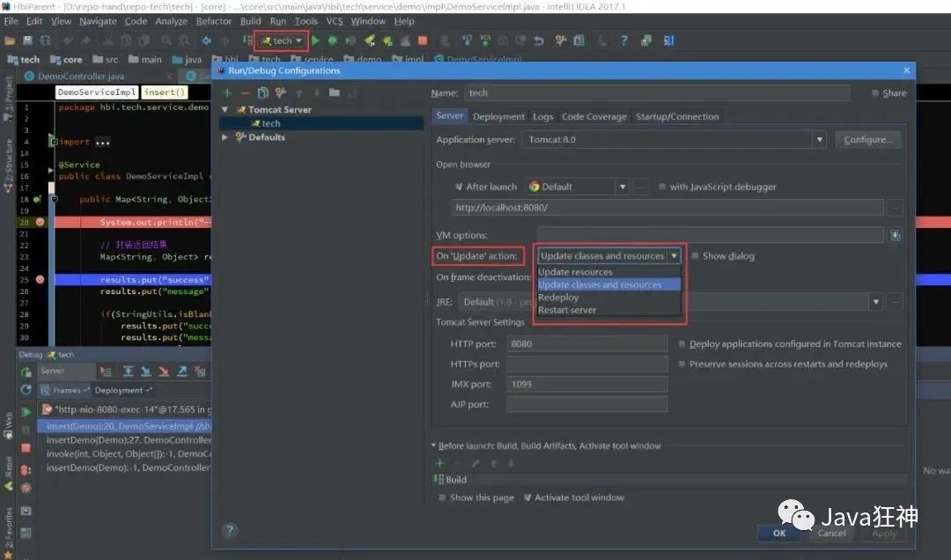
Task: Enable Deploy applications configured in Tomcat instance
Action: click(682, 344)
